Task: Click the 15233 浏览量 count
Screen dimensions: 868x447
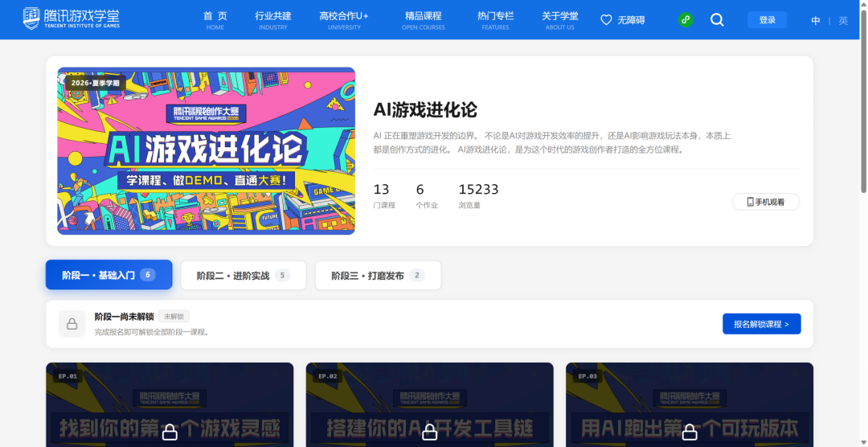Action: pos(478,196)
